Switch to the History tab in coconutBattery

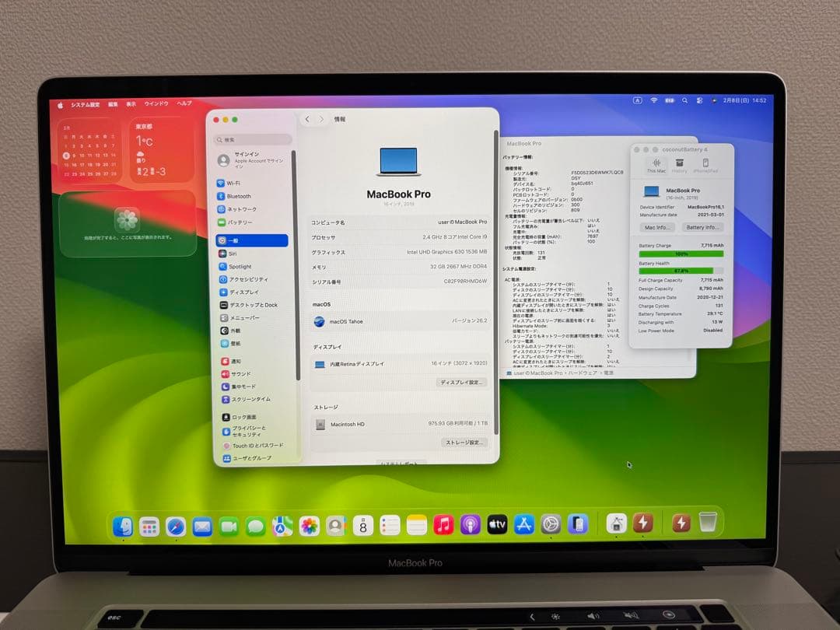point(679,165)
